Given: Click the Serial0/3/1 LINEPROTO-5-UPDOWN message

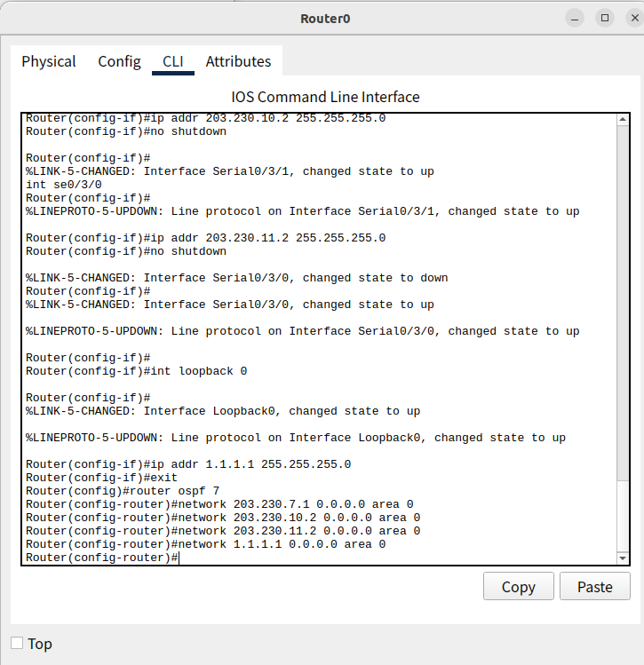Looking at the screenshot, I should [x=303, y=211].
